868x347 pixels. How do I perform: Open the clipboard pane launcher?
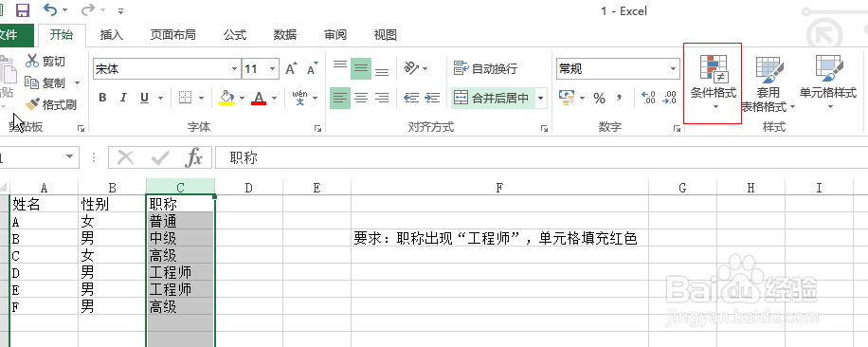[x=81, y=128]
